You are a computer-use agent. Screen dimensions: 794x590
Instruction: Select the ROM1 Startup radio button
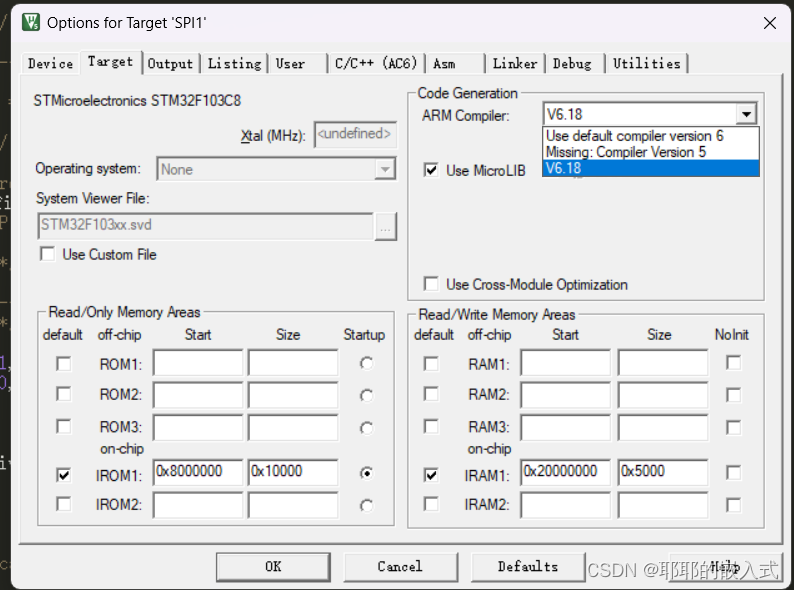pos(366,364)
